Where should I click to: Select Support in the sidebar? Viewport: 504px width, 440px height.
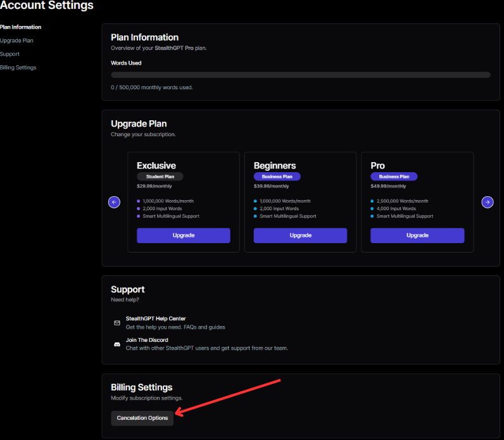pos(9,54)
